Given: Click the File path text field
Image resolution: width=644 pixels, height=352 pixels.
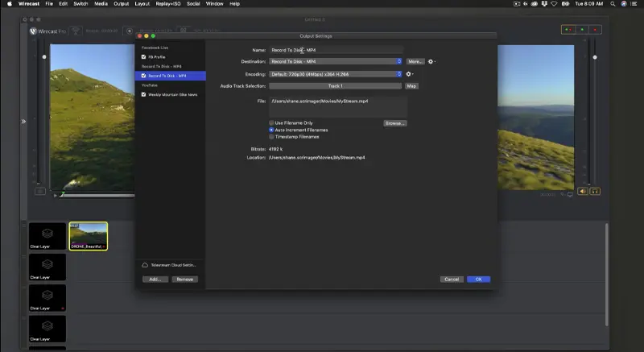Looking at the screenshot, I should click(338, 107).
